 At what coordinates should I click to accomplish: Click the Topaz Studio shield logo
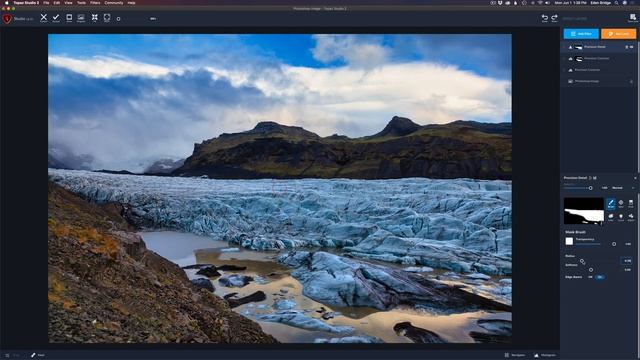tap(7, 18)
